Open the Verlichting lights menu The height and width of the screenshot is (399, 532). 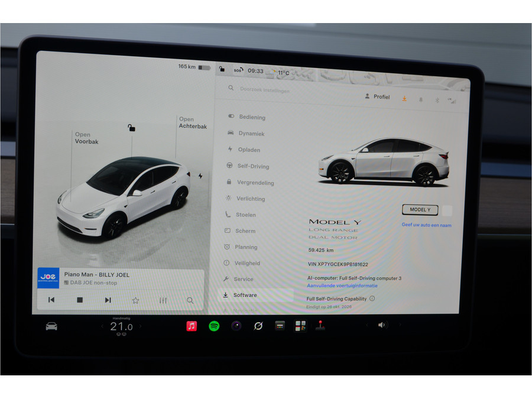[245, 199]
